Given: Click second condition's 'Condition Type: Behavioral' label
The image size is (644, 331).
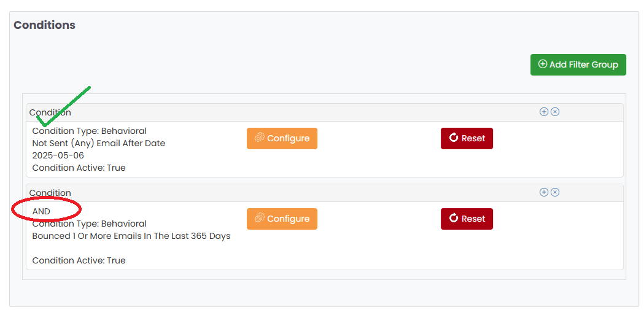Looking at the screenshot, I should point(90,224).
